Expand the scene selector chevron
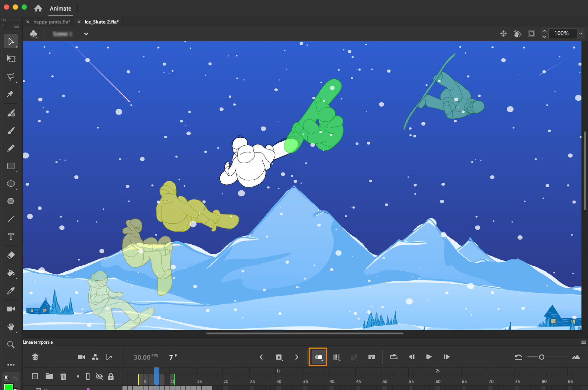Screen dimensions: 588x390 [x=86, y=34]
